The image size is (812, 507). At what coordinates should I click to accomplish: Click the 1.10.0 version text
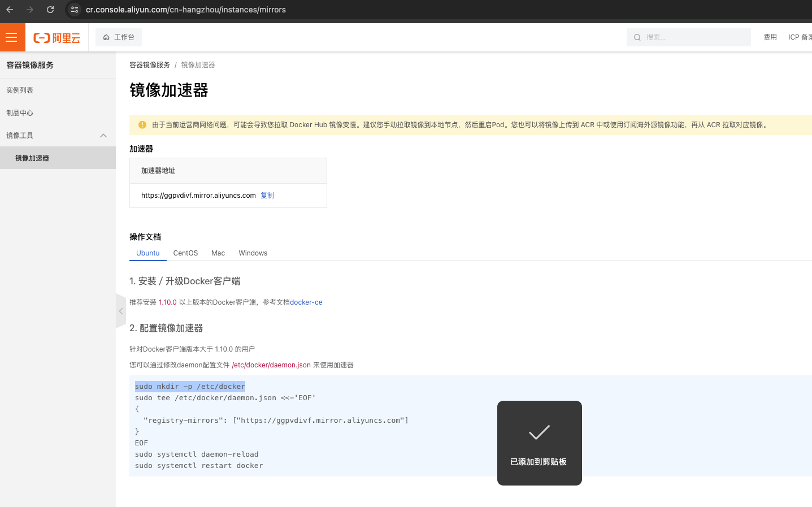tap(168, 302)
